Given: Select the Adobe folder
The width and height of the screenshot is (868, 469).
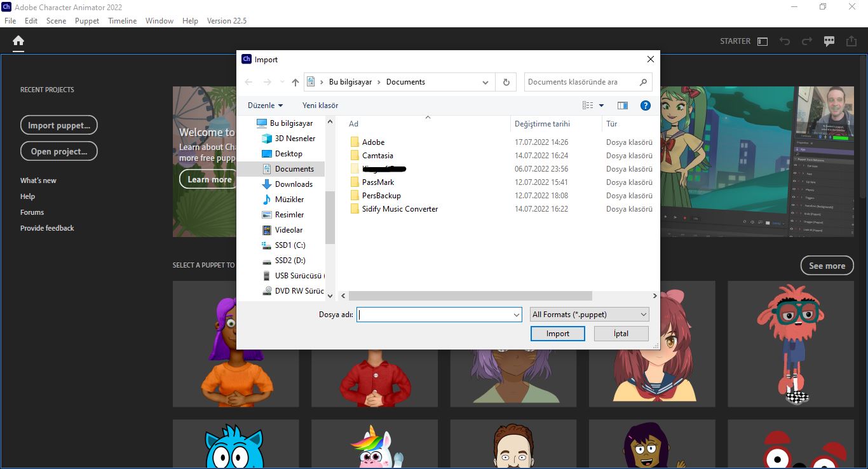Looking at the screenshot, I should [374, 142].
